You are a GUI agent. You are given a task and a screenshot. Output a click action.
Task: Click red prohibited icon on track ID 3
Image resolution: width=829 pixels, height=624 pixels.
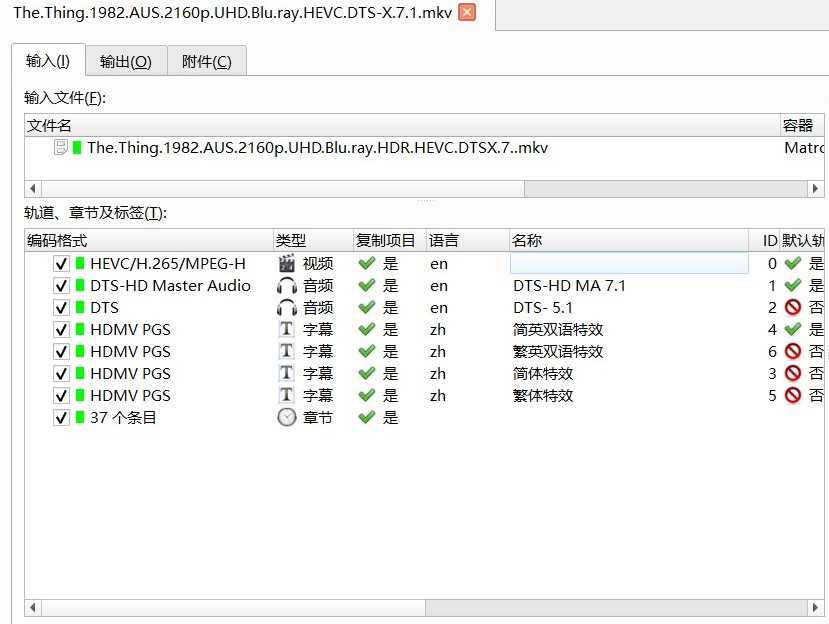pyautogui.click(x=793, y=373)
